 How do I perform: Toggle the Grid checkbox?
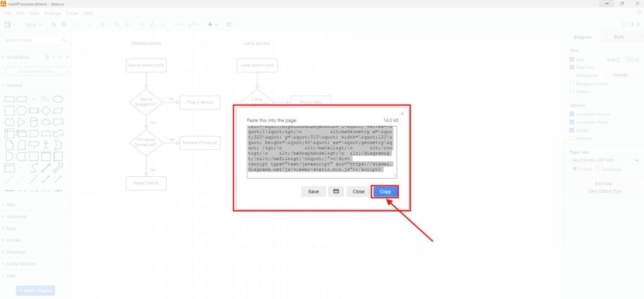572,59
